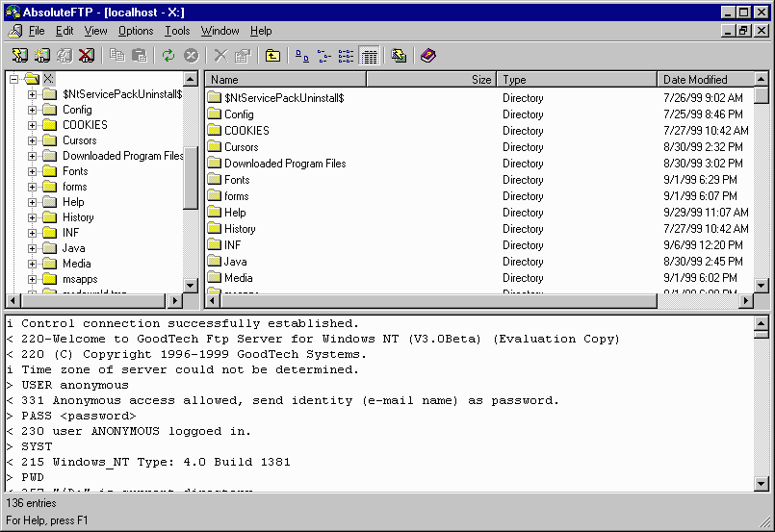Screen dimensions: 775x532
Task: Open the File menu
Action: [37, 31]
